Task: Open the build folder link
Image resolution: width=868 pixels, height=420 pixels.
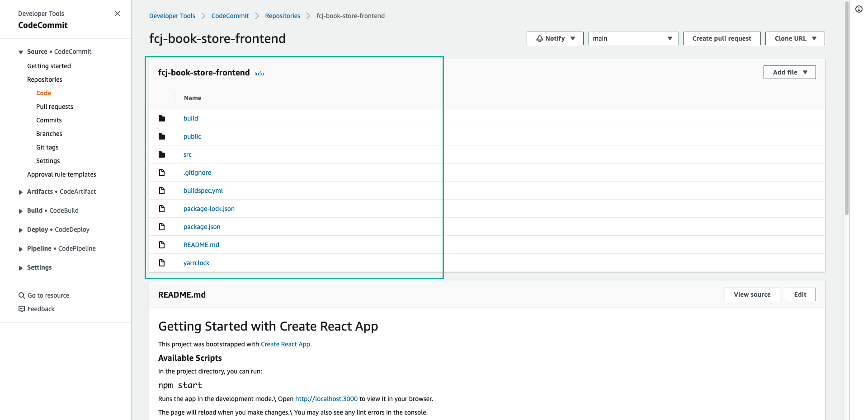Action: [x=191, y=118]
